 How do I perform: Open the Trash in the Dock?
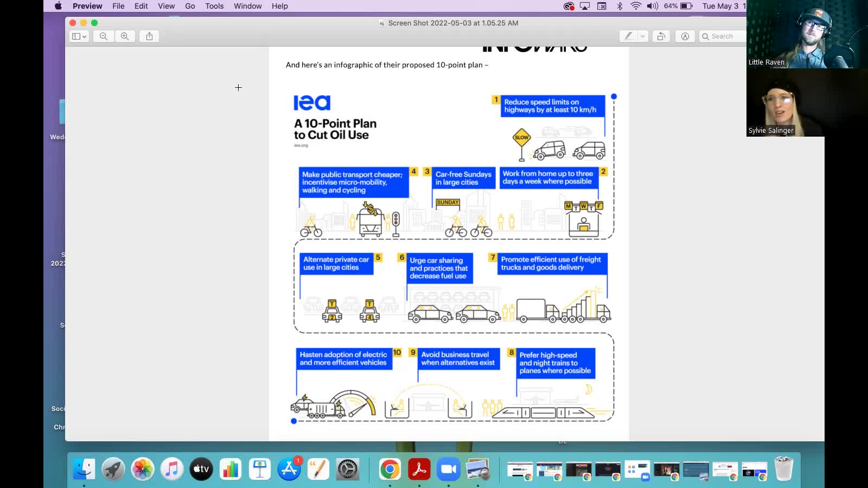click(x=784, y=469)
